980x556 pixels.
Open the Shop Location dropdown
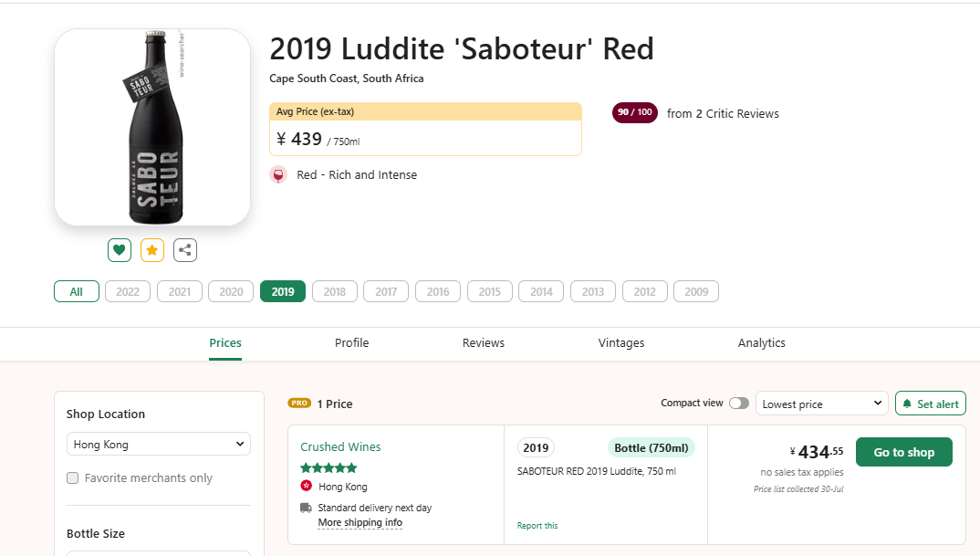(159, 445)
